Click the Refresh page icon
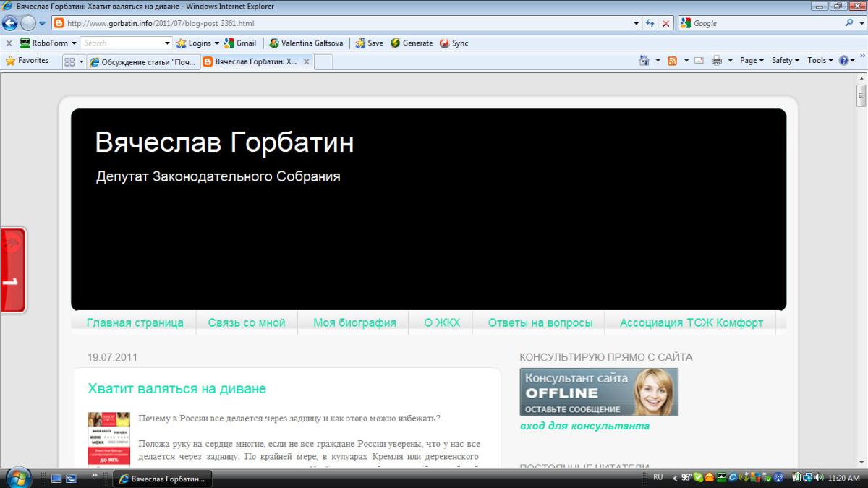Screen dimensions: 868x488 (x=650, y=23)
